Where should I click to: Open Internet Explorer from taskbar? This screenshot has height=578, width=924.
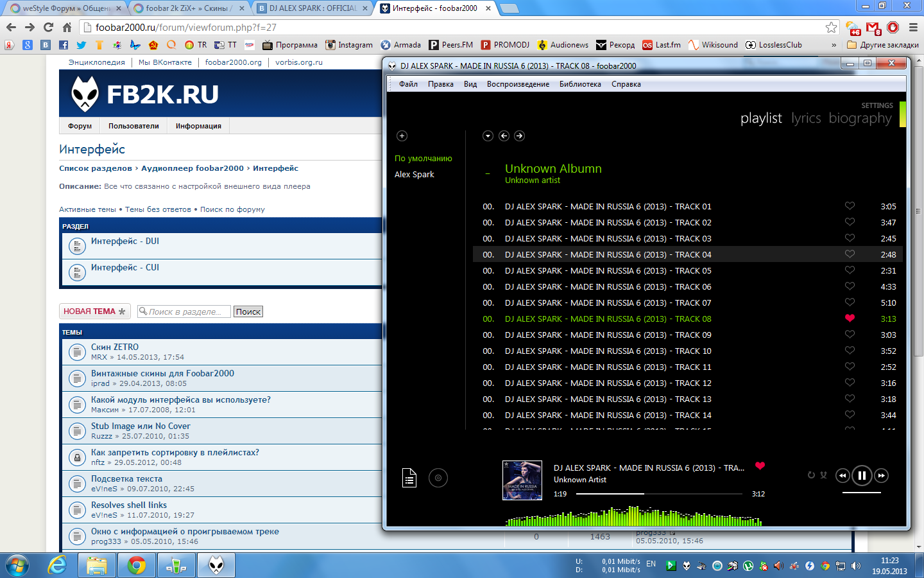point(58,565)
